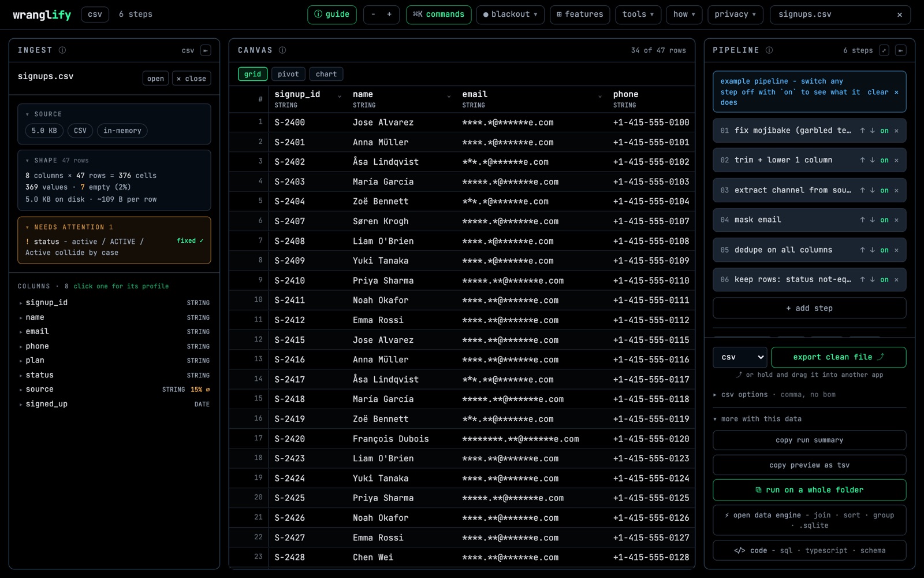This screenshot has width=924, height=578.
Task: Expand csv options section
Action: click(x=774, y=395)
